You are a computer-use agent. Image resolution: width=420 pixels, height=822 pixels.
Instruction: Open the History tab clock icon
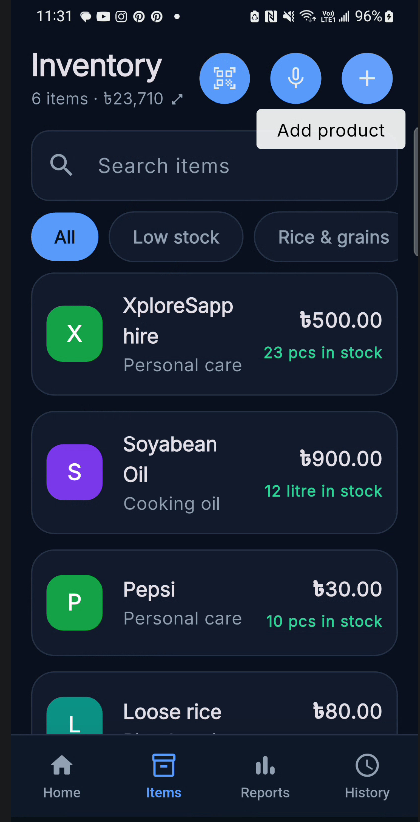coord(367,766)
